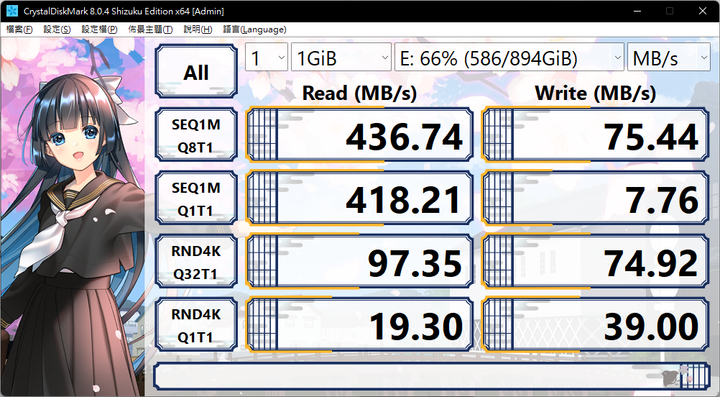Open the 說明(H) menu
This screenshot has width=720, height=397.
(198, 29)
